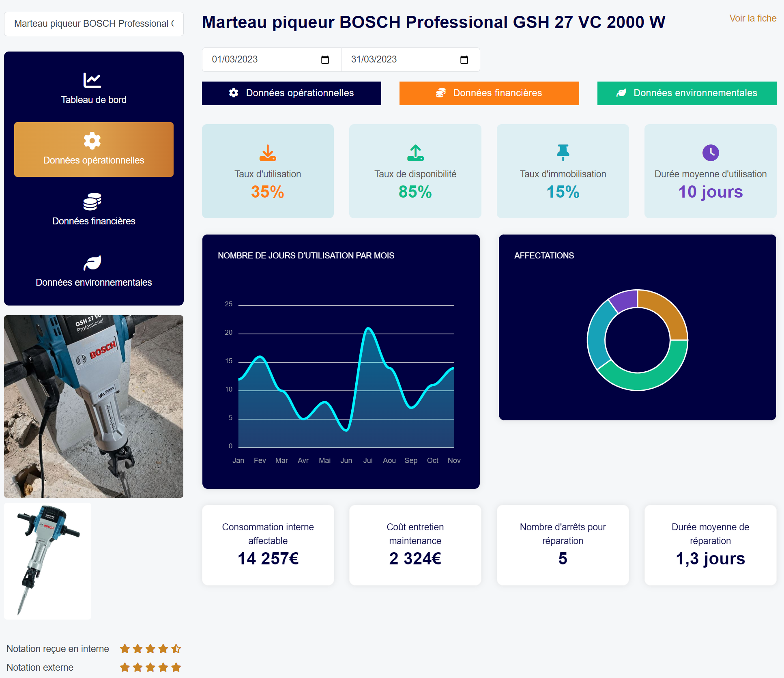Open start date calendar picker icon
The height and width of the screenshot is (678, 784).
coord(325,60)
